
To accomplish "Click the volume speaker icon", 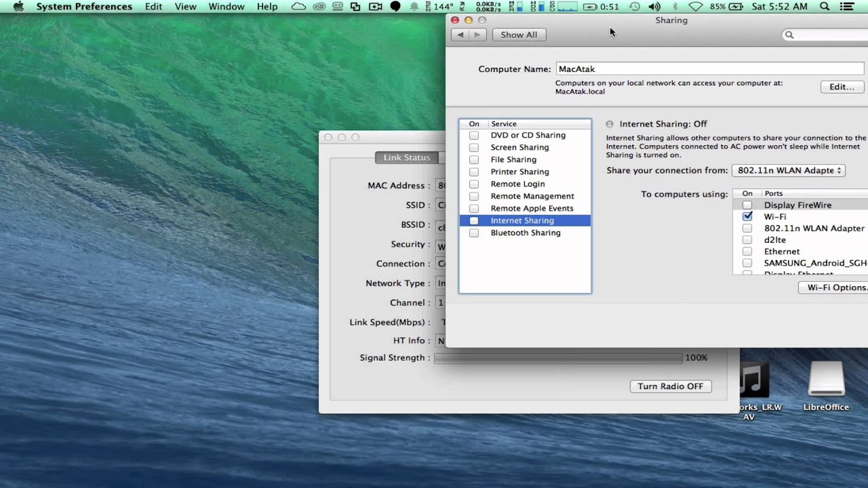I will click(654, 6).
